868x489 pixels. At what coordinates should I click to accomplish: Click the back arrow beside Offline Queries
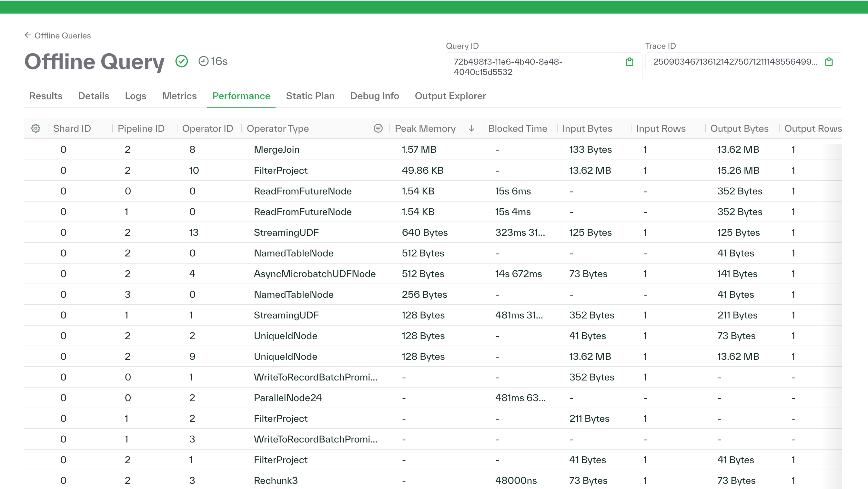click(x=28, y=35)
